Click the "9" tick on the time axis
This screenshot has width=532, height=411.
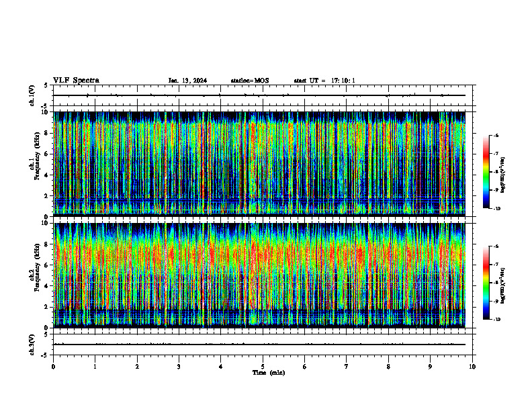(x=430, y=367)
